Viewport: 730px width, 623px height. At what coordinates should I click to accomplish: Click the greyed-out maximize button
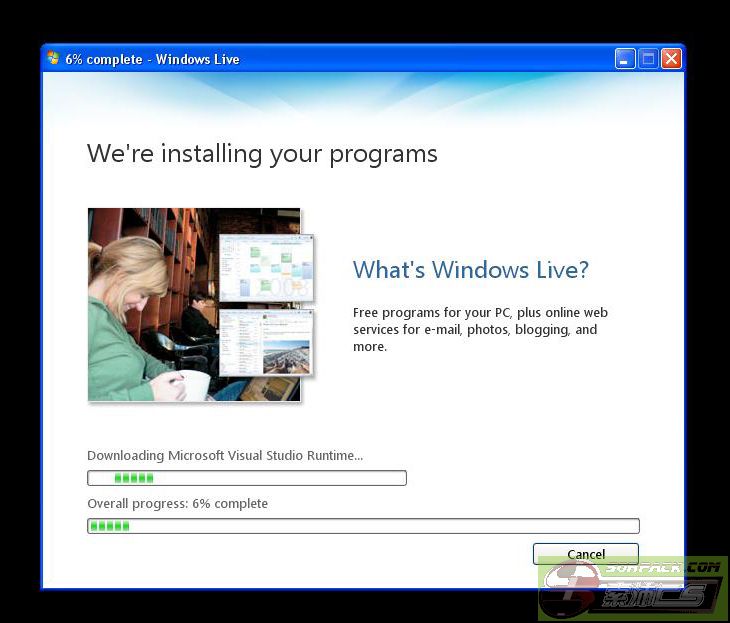pos(648,59)
